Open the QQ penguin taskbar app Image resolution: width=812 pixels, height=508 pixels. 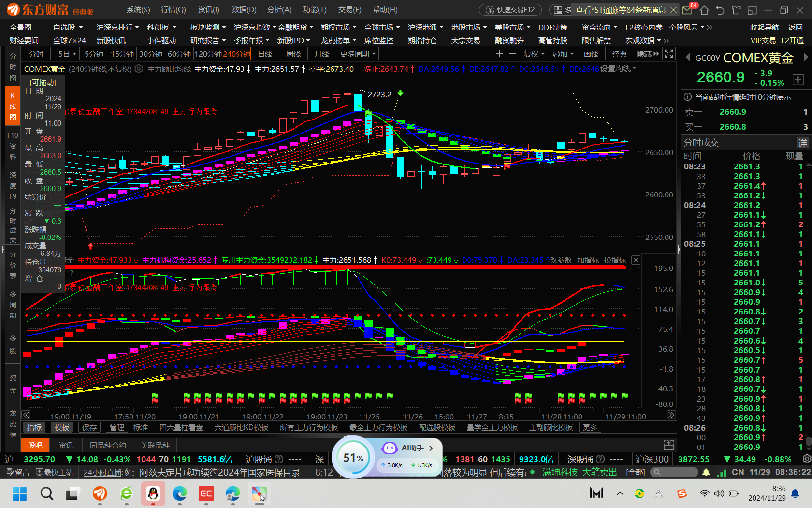tap(153, 494)
